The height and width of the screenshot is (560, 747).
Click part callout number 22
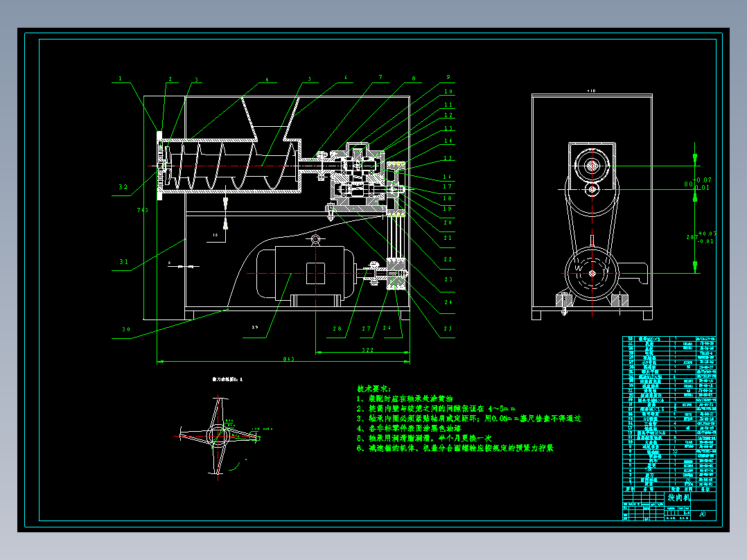coord(448,260)
